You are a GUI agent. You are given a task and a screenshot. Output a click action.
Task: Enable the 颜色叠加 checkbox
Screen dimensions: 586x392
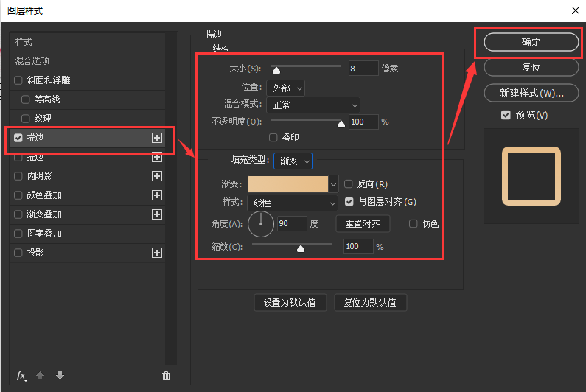coord(18,195)
